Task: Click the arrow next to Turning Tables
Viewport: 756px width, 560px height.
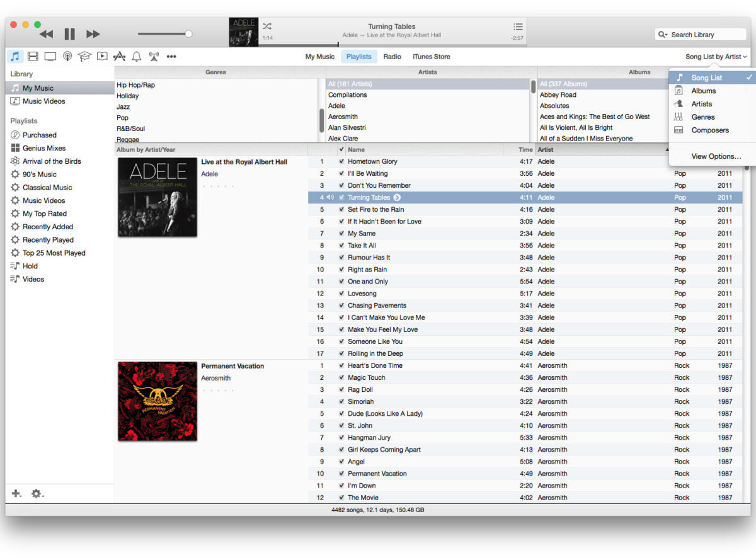Action: (397, 198)
